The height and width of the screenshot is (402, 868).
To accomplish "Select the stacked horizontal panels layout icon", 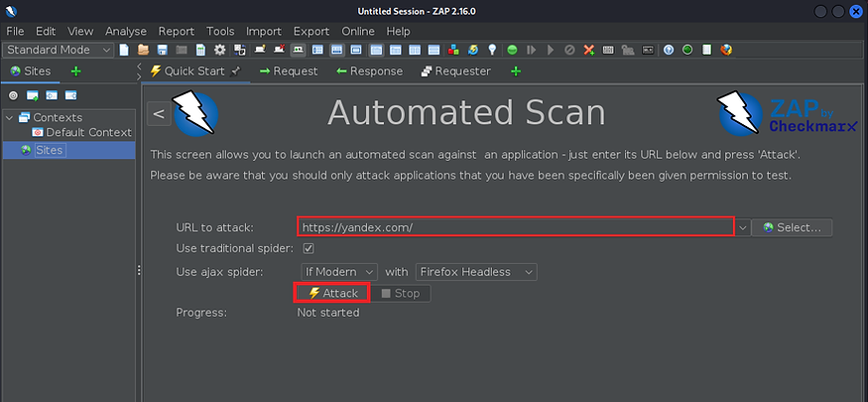I will pyautogui.click(x=434, y=50).
